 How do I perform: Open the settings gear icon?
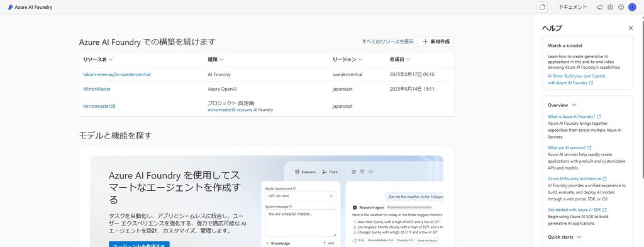point(610,7)
